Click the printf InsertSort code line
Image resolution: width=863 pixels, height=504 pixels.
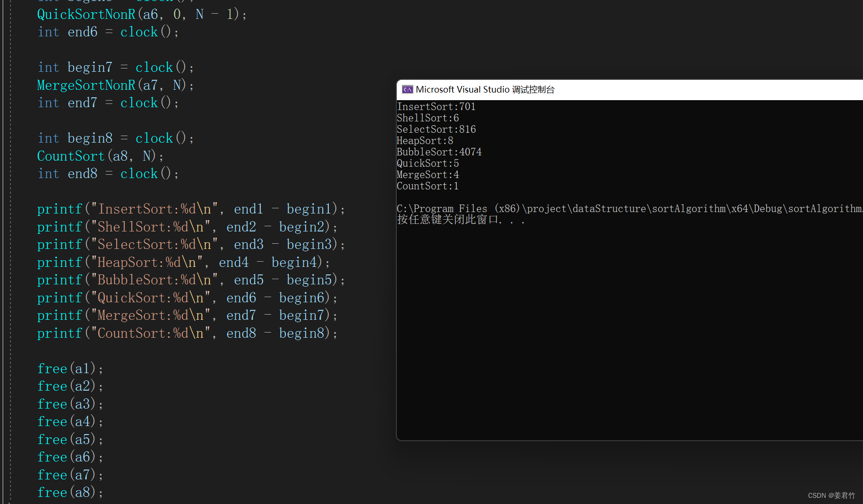191,209
